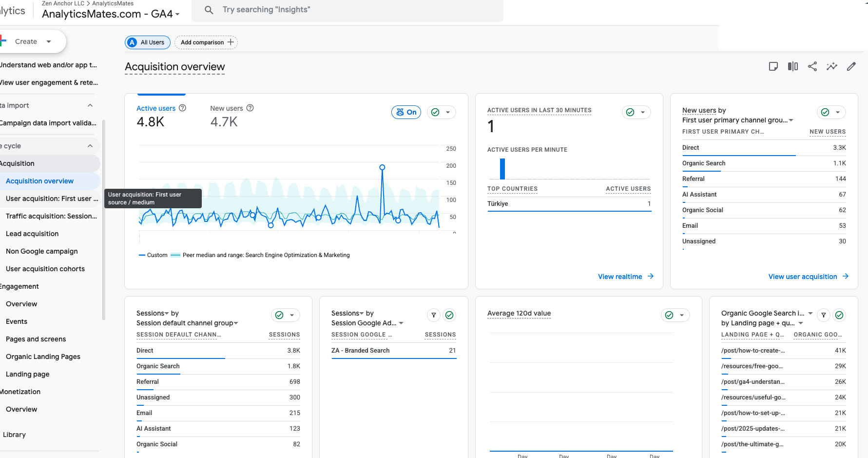Open data quality dropdown on New users card

pos(831,112)
